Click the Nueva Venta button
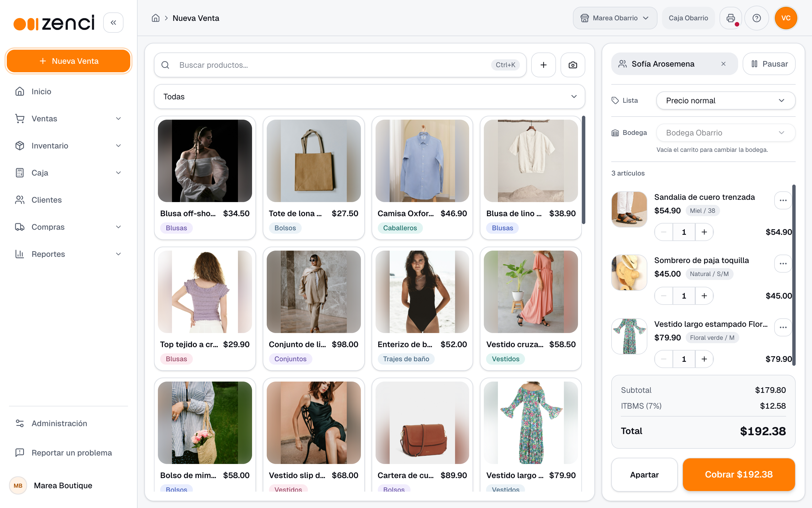The height and width of the screenshot is (508, 812). pos(69,61)
